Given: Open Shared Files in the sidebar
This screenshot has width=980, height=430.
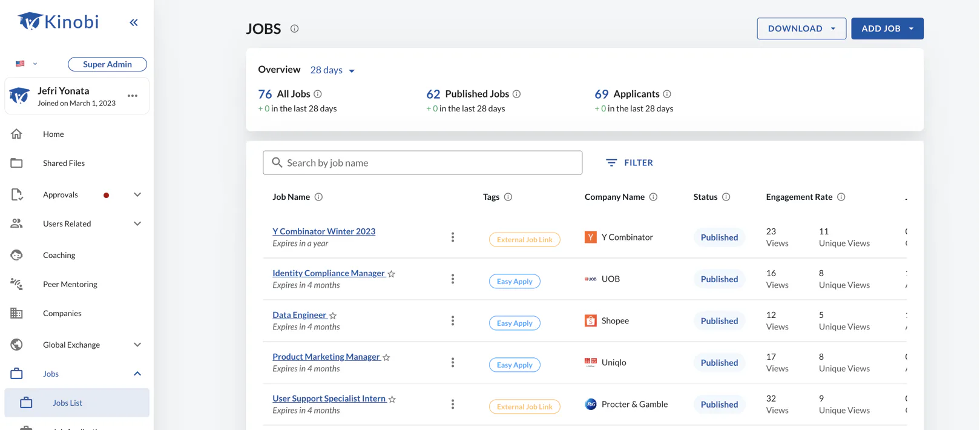Looking at the screenshot, I should click(x=64, y=163).
